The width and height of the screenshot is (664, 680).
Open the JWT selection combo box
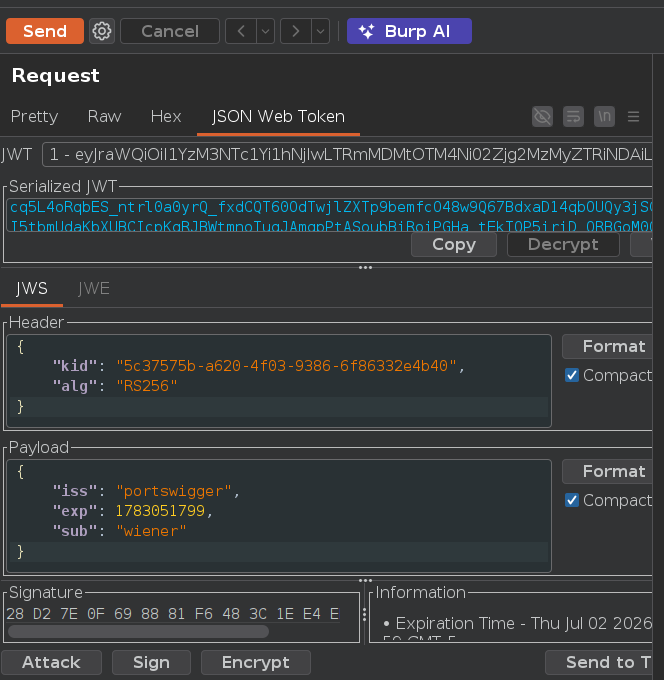(x=347, y=154)
